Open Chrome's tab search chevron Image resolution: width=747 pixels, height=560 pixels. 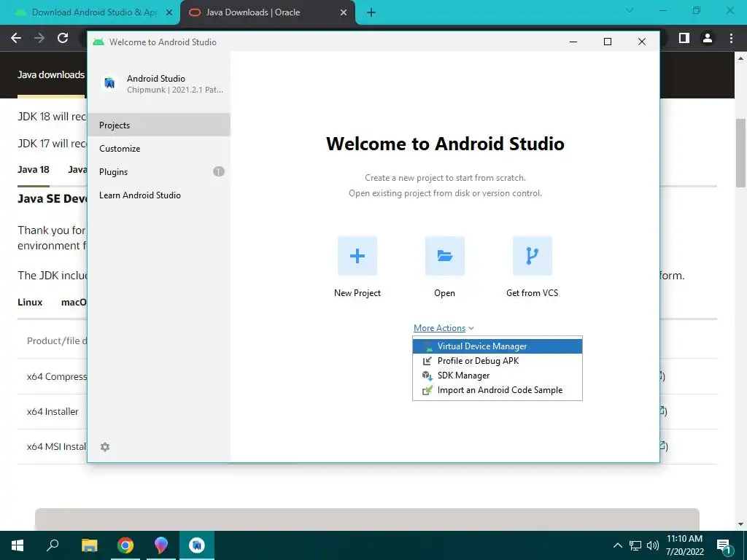[x=630, y=10]
